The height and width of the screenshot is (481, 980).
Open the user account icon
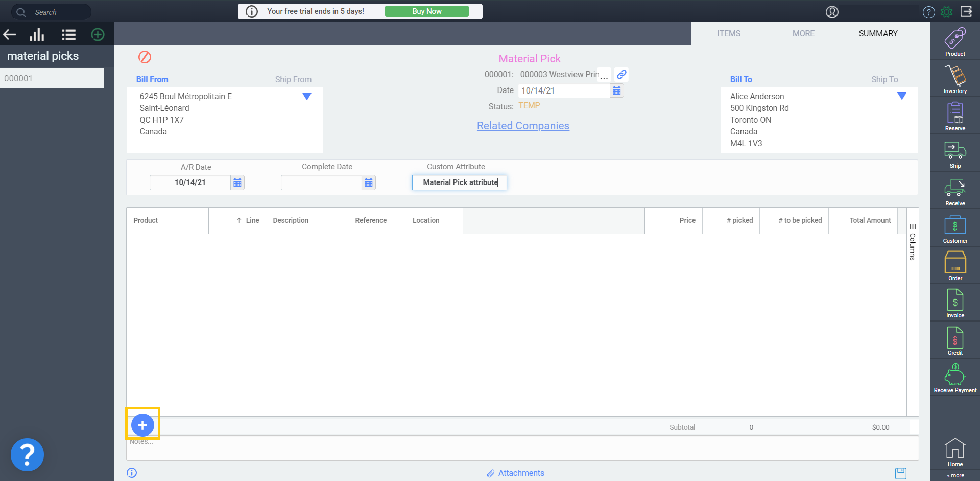tap(832, 12)
